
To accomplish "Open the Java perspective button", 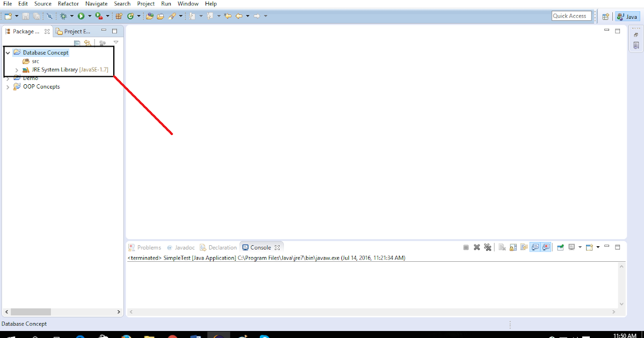I will pyautogui.click(x=627, y=16).
